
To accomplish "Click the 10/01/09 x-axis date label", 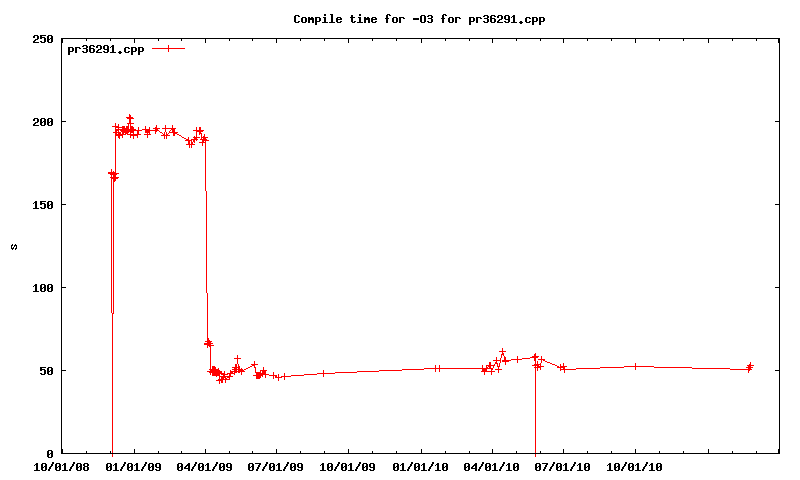I will coord(349,465).
